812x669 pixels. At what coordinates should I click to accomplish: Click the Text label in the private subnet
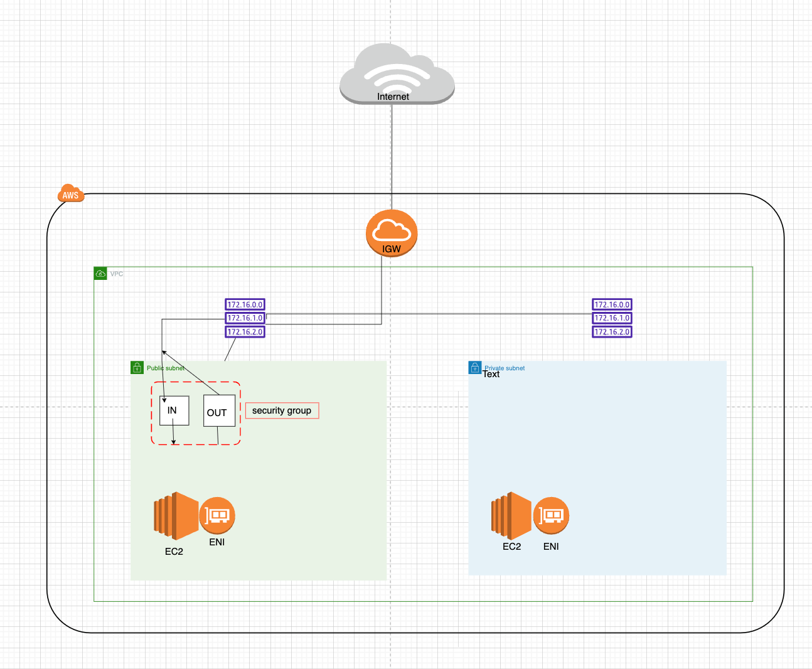click(491, 374)
